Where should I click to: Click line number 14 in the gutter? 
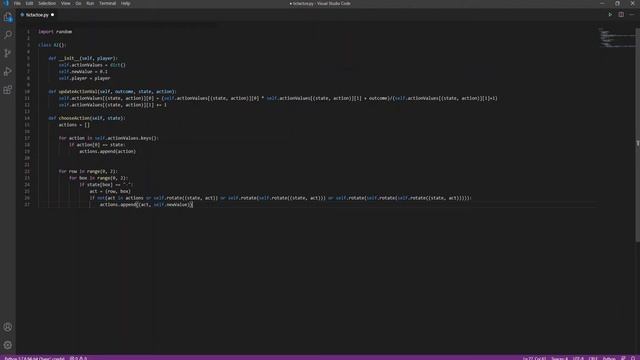tap(27, 118)
